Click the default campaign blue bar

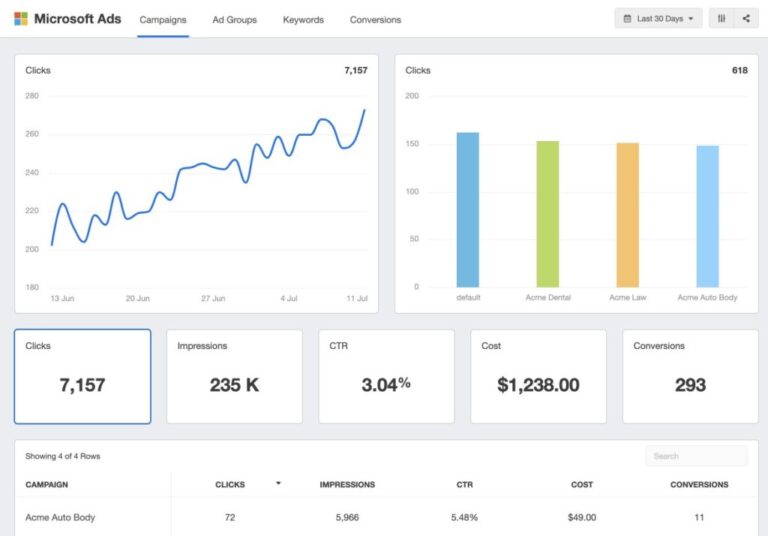click(x=468, y=210)
